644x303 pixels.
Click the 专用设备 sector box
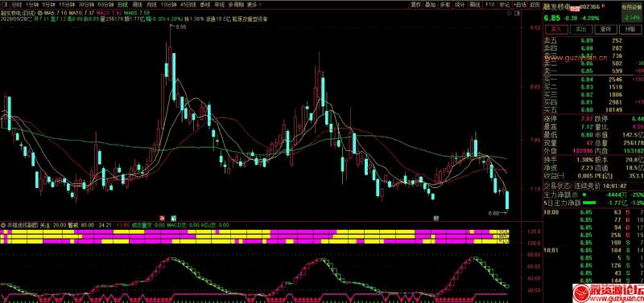click(x=632, y=12)
